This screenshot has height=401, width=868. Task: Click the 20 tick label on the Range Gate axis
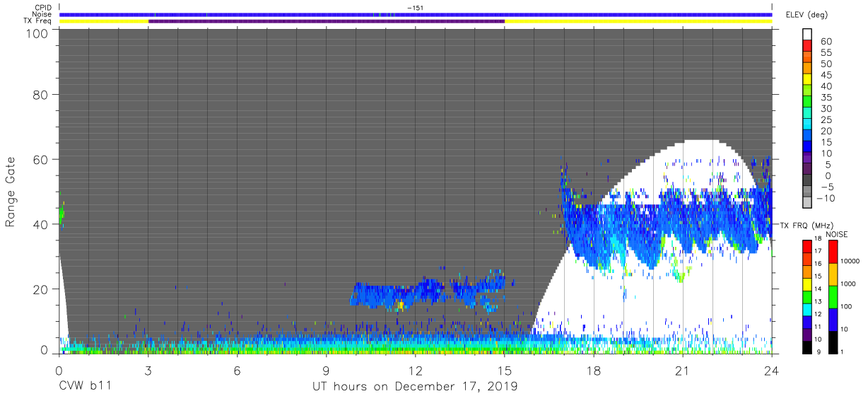pos(41,289)
